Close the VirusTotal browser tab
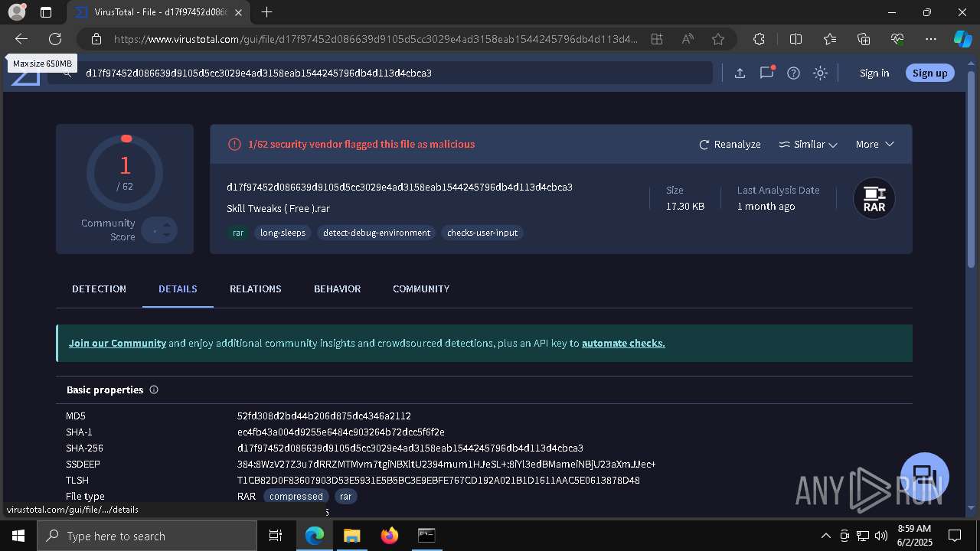The width and height of the screenshot is (980, 551). click(x=238, y=12)
